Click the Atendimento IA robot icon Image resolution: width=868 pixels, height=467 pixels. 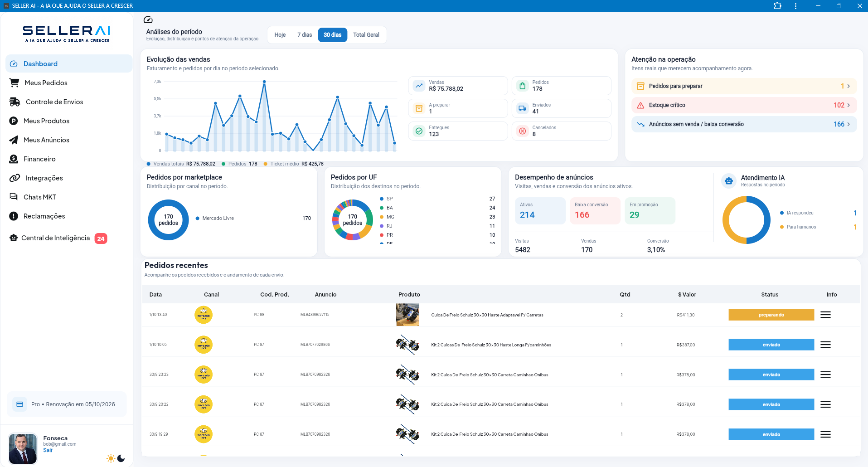(x=729, y=181)
